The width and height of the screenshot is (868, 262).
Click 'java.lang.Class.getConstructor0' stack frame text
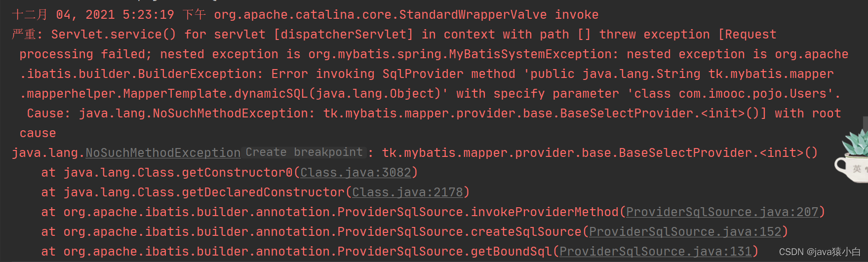[x=178, y=173]
